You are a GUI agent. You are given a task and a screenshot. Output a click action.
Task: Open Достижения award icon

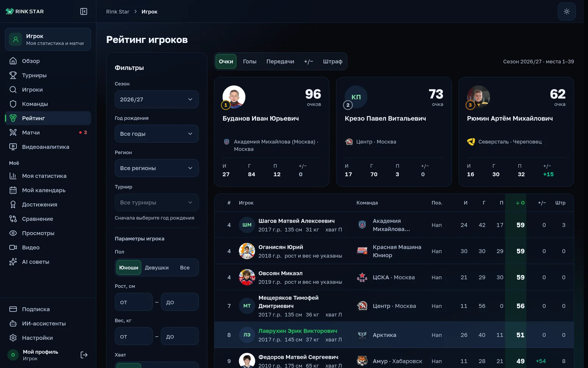pyautogui.click(x=13, y=205)
